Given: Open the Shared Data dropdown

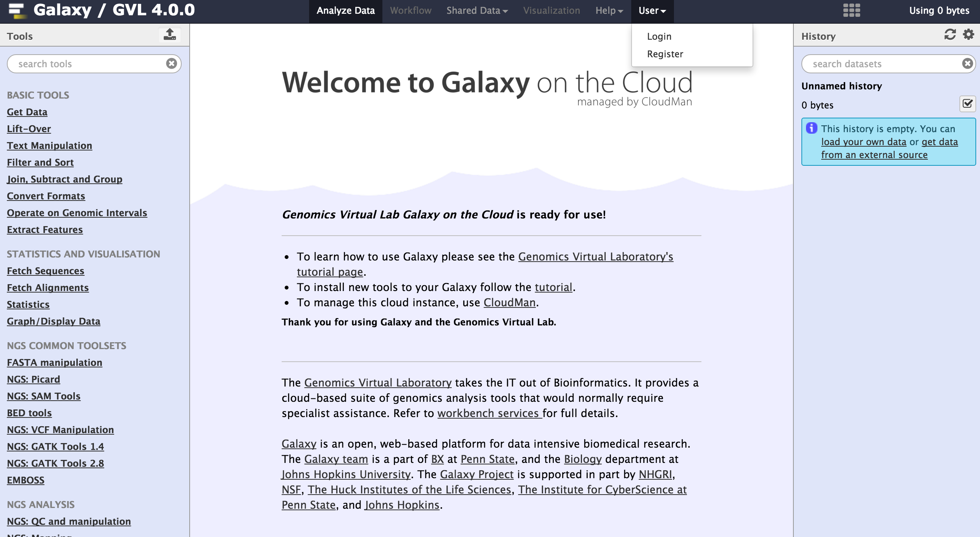Looking at the screenshot, I should tap(477, 11).
